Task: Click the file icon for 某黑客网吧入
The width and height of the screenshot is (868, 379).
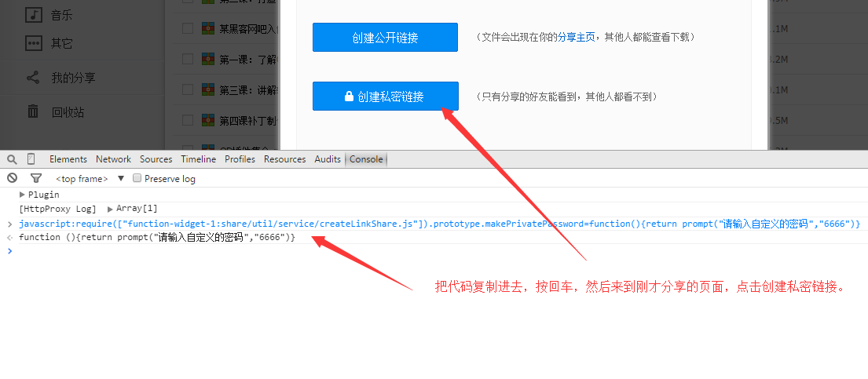Action: [208, 28]
